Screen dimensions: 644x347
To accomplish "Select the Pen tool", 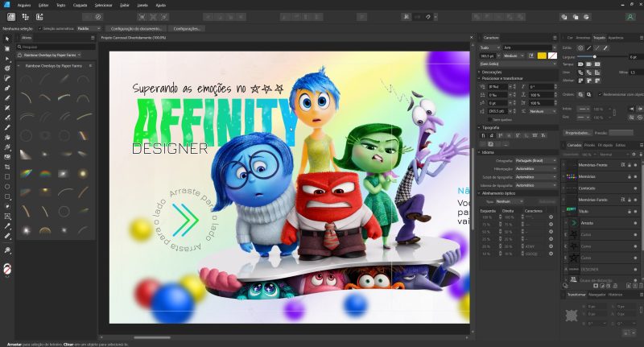I will coord(7,88).
